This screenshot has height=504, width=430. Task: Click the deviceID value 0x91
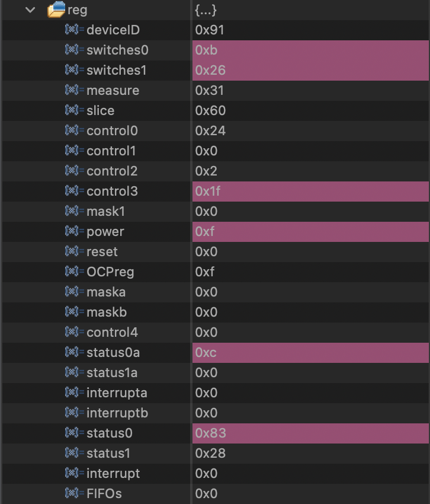(207, 30)
